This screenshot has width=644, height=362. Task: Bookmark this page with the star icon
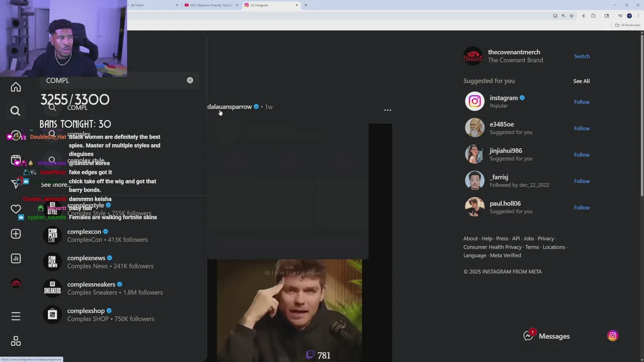coord(572,16)
